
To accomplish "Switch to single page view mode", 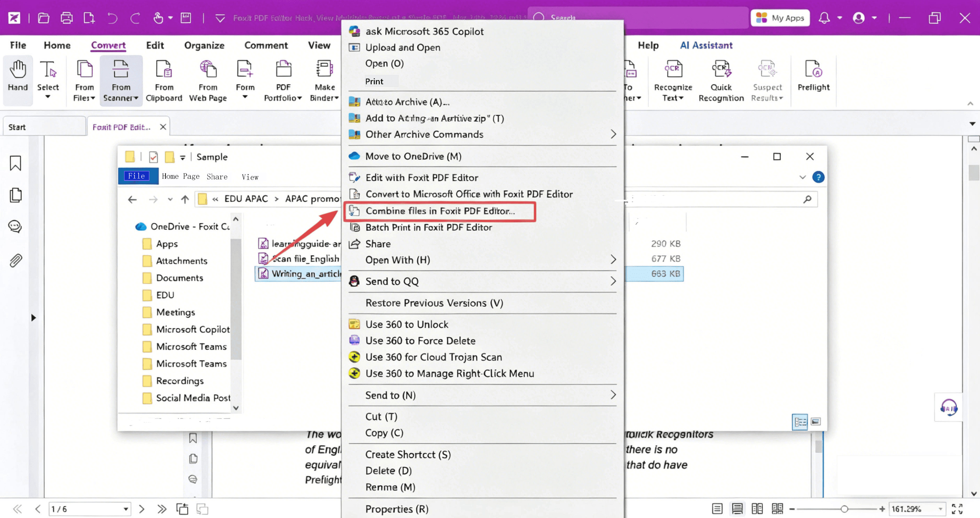I will click(x=717, y=509).
